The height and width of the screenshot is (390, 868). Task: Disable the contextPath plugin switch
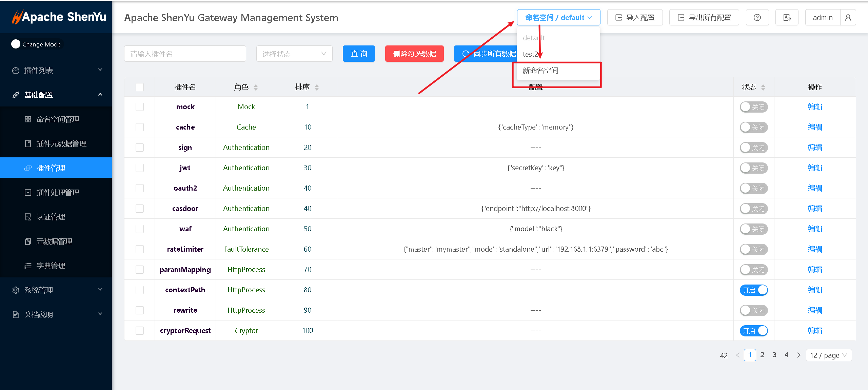(753, 290)
